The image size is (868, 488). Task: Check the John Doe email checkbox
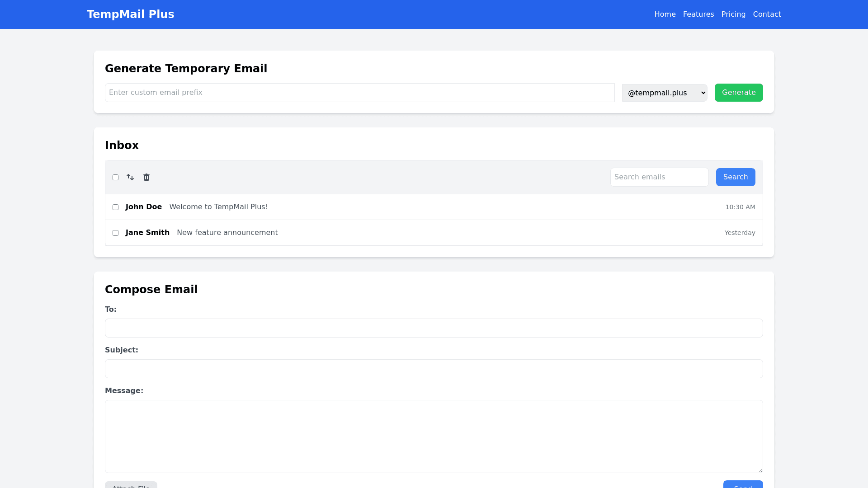[x=115, y=207]
